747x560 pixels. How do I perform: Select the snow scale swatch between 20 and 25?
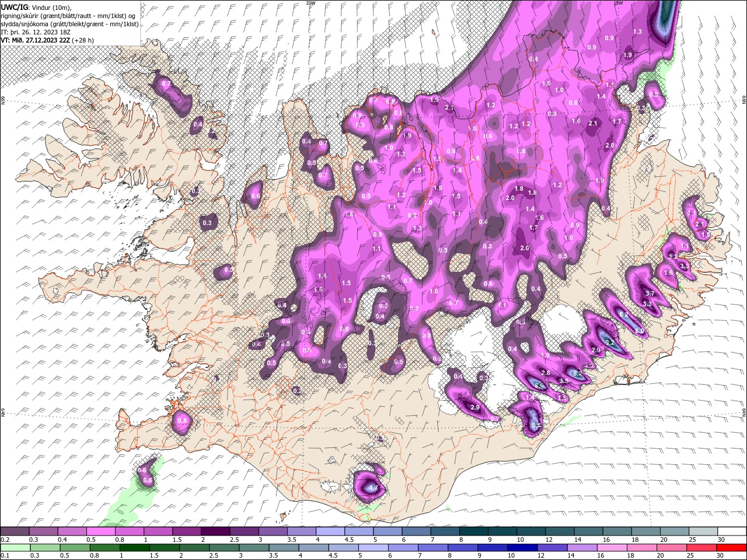point(675,531)
